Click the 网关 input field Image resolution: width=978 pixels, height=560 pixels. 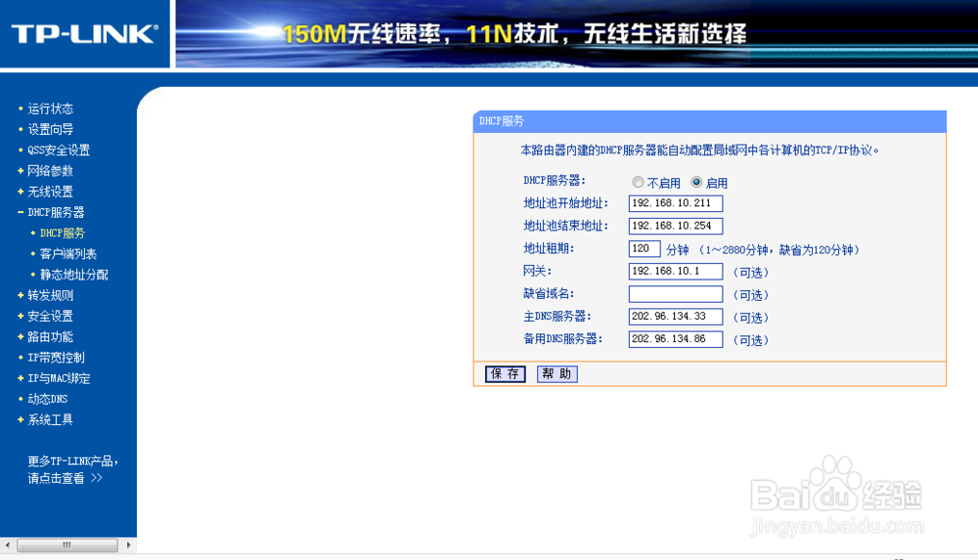tap(676, 272)
